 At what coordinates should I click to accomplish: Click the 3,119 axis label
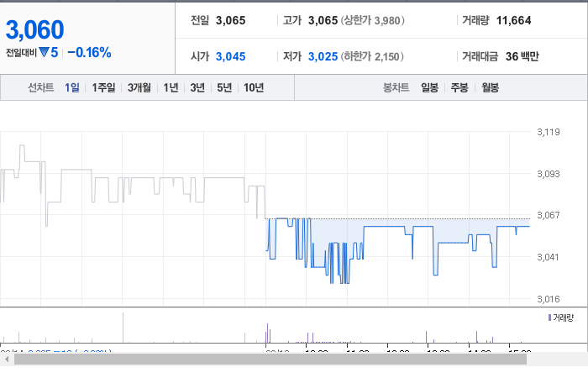tap(549, 132)
